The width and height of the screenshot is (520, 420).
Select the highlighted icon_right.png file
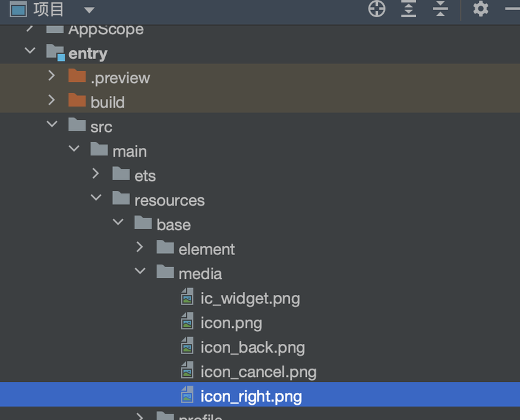point(250,397)
